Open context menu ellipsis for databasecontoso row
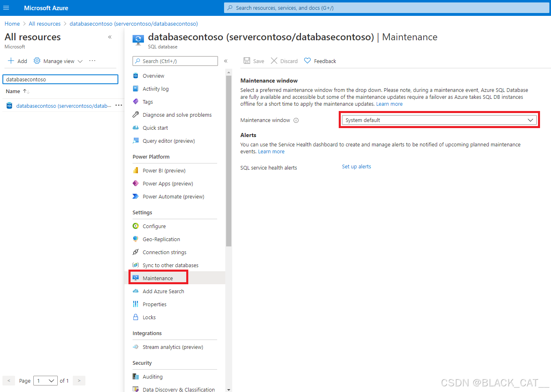 (x=119, y=105)
